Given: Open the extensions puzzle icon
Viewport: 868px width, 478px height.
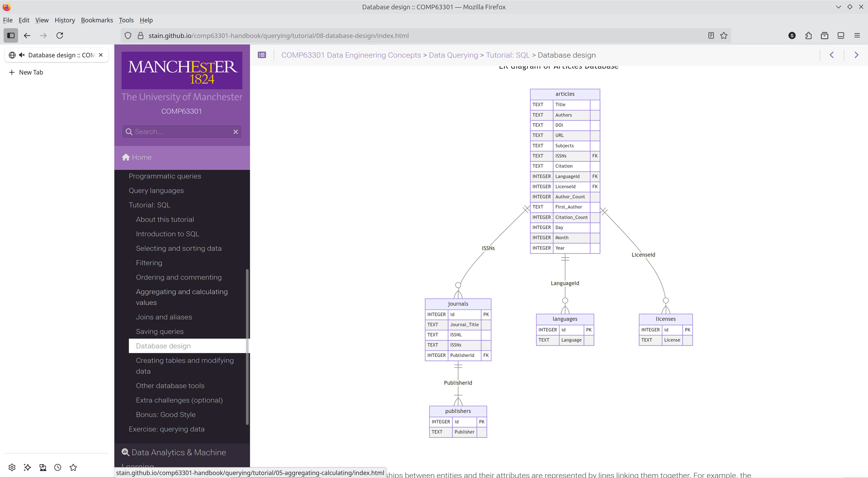Looking at the screenshot, I should pyautogui.click(x=808, y=35).
